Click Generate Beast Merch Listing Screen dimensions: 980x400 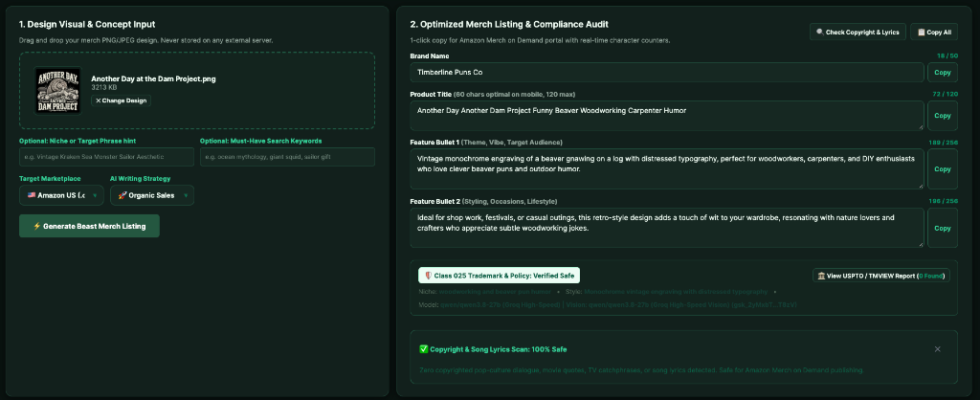tap(89, 226)
